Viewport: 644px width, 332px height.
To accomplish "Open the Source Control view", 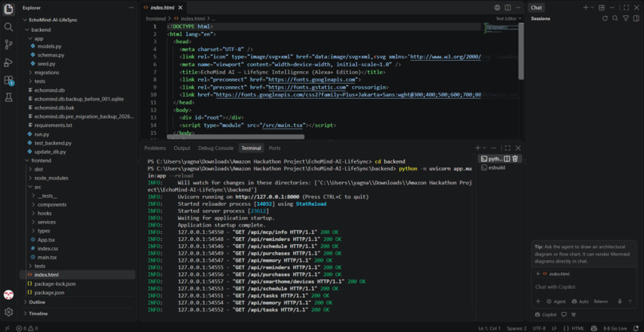I will [8, 45].
